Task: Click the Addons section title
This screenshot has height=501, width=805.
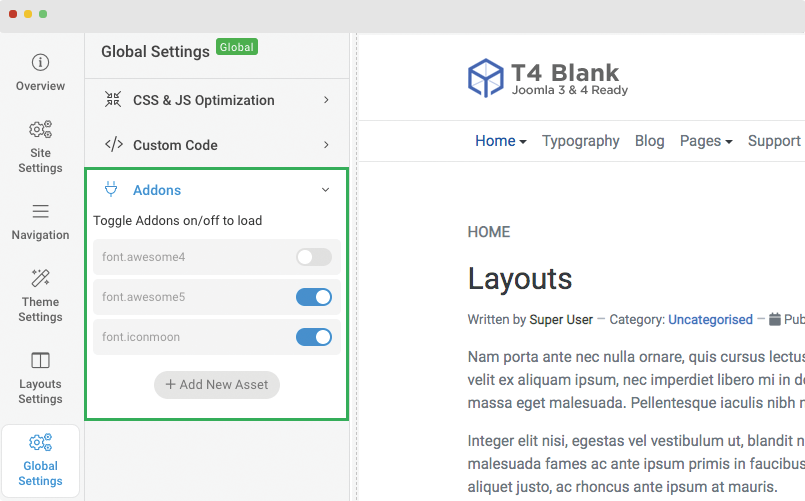Action: (157, 190)
